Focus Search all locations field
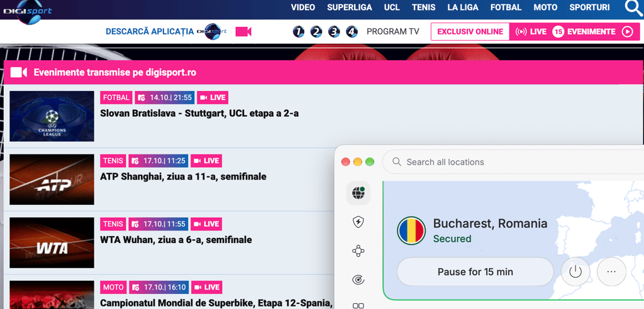 pyautogui.click(x=513, y=162)
